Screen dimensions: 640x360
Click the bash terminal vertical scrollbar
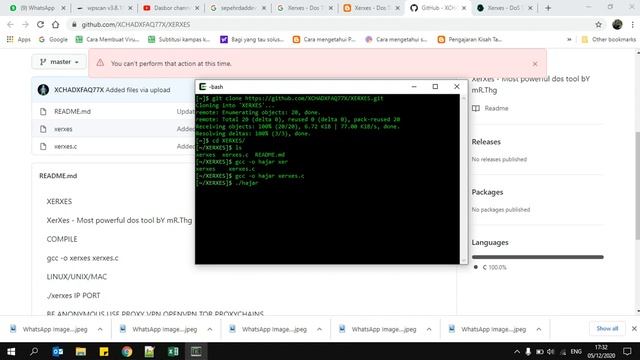point(463,179)
